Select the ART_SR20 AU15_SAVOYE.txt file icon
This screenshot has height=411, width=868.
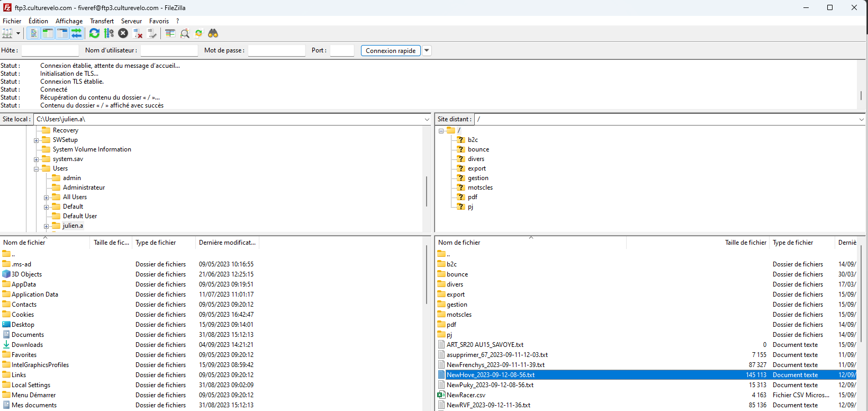pos(441,345)
